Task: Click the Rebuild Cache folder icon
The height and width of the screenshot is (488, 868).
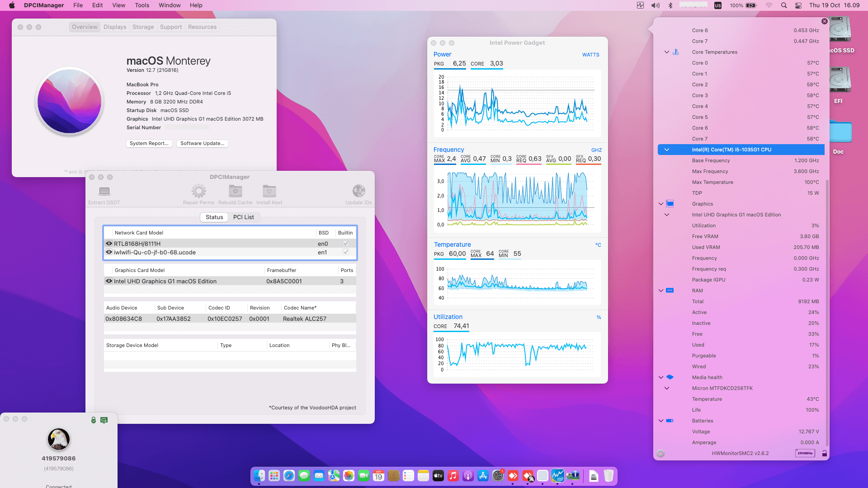Action: [x=235, y=191]
